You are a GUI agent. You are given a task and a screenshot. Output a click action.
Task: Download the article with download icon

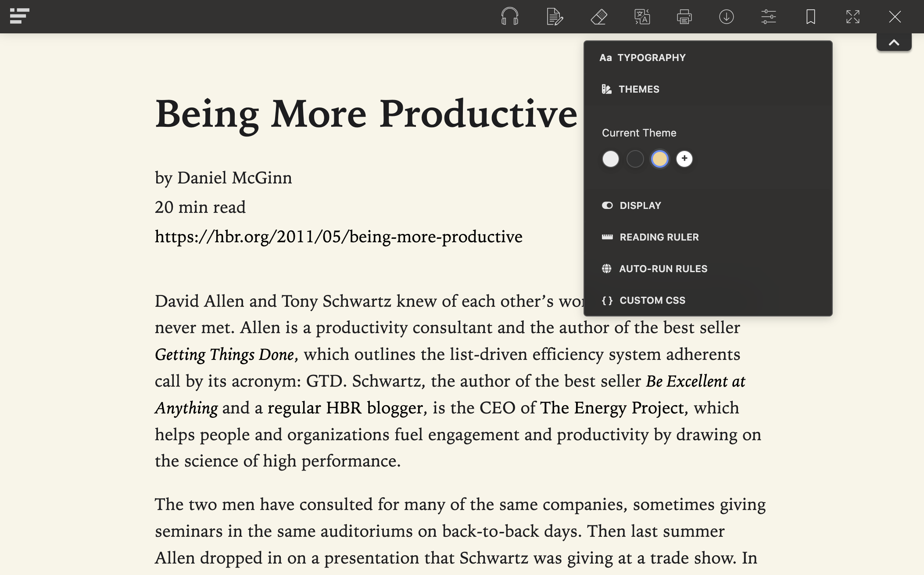[x=727, y=17]
